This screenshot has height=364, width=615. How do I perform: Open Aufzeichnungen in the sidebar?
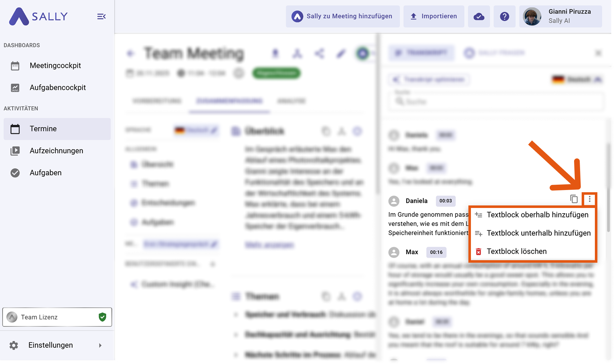[x=56, y=151]
